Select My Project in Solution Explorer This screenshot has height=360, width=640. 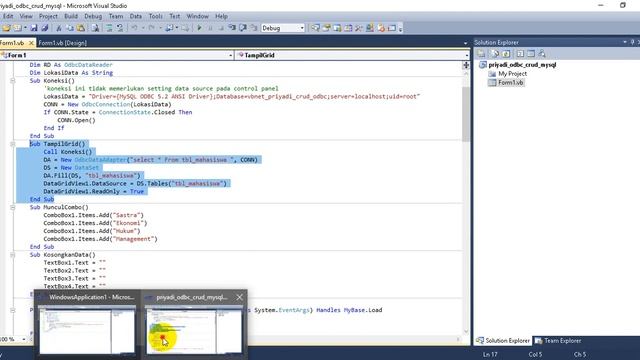click(x=512, y=74)
